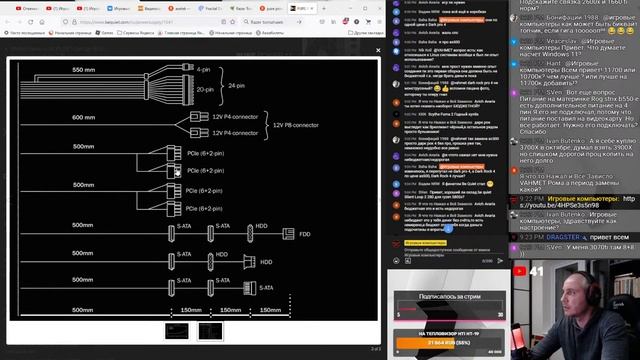Click the YouTube logo next to 41
Image resolution: width=640 pixels, height=360 pixels.
(x=520, y=271)
